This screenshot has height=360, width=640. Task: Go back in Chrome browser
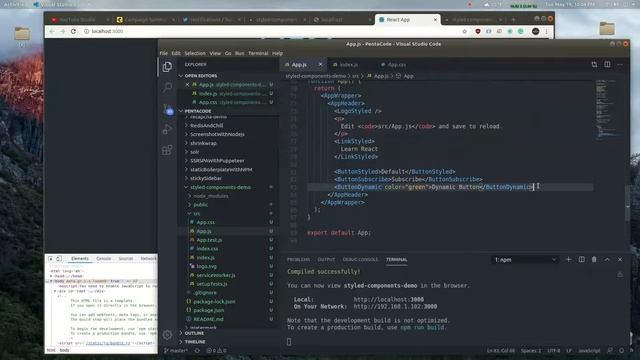coord(52,31)
